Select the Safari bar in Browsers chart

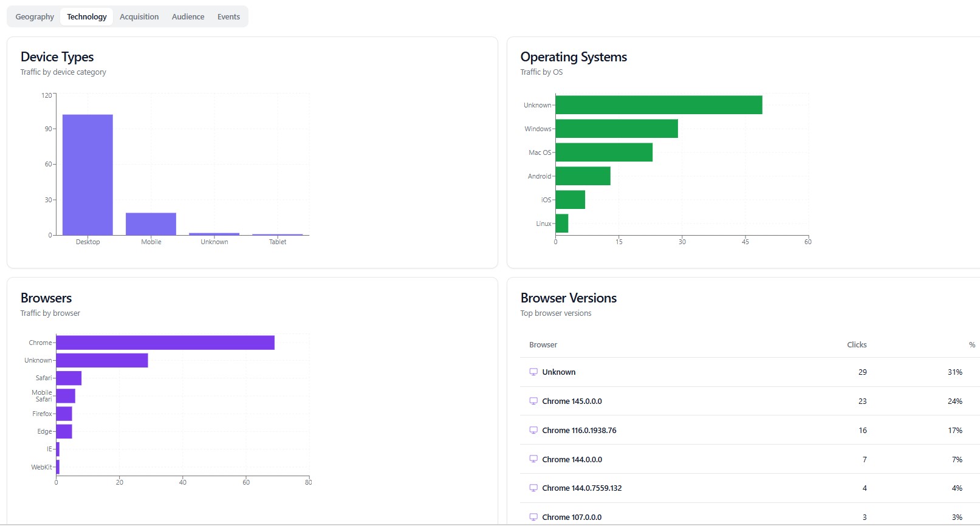69,378
